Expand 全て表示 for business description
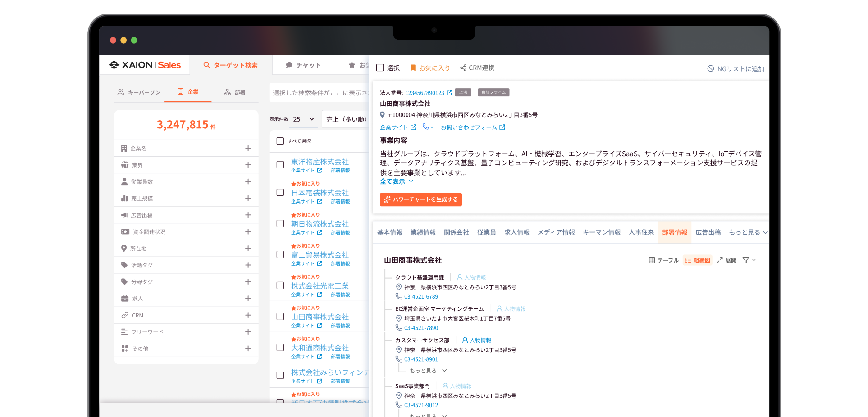868x417 pixels. 397,181
